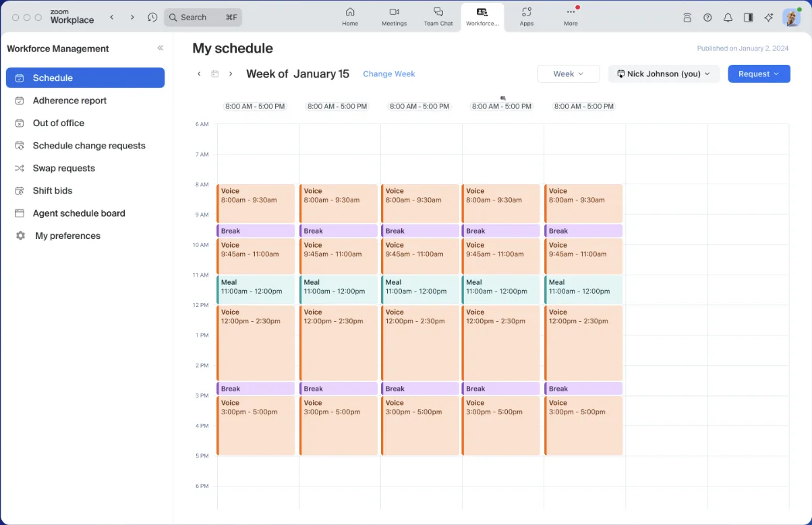Open the Week view dropdown
Image resolution: width=812 pixels, height=525 pixels.
tap(568, 74)
